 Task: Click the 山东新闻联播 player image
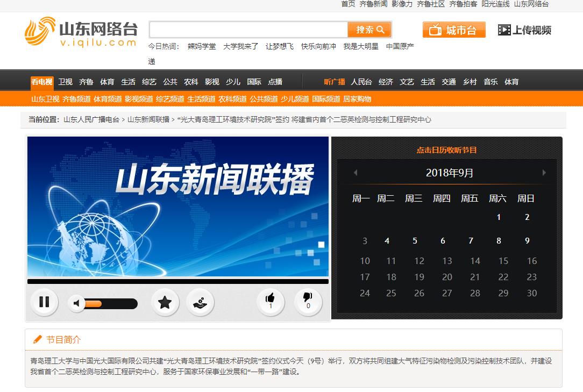point(177,206)
